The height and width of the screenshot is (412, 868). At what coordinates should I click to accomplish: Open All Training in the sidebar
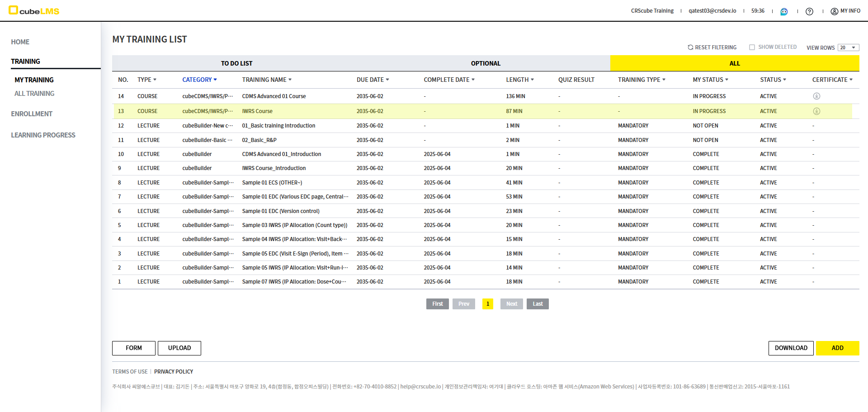coord(34,94)
